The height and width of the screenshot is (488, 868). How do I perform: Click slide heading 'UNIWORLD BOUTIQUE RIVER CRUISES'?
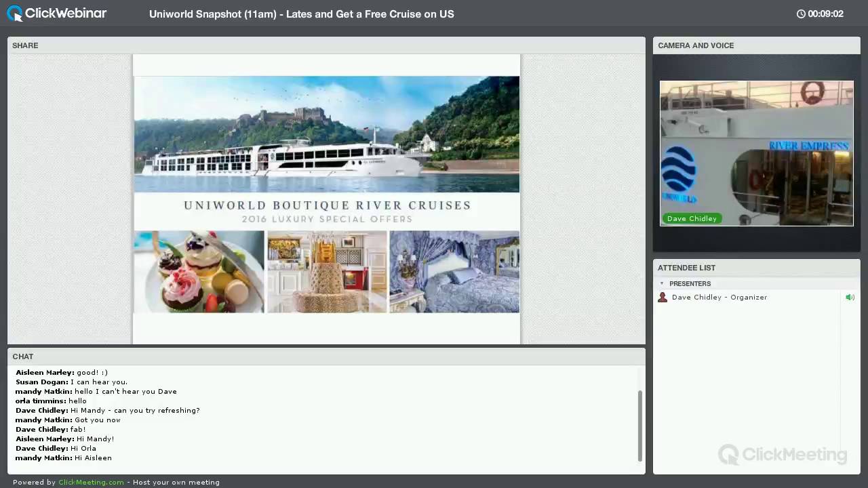pyautogui.click(x=327, y=205)
